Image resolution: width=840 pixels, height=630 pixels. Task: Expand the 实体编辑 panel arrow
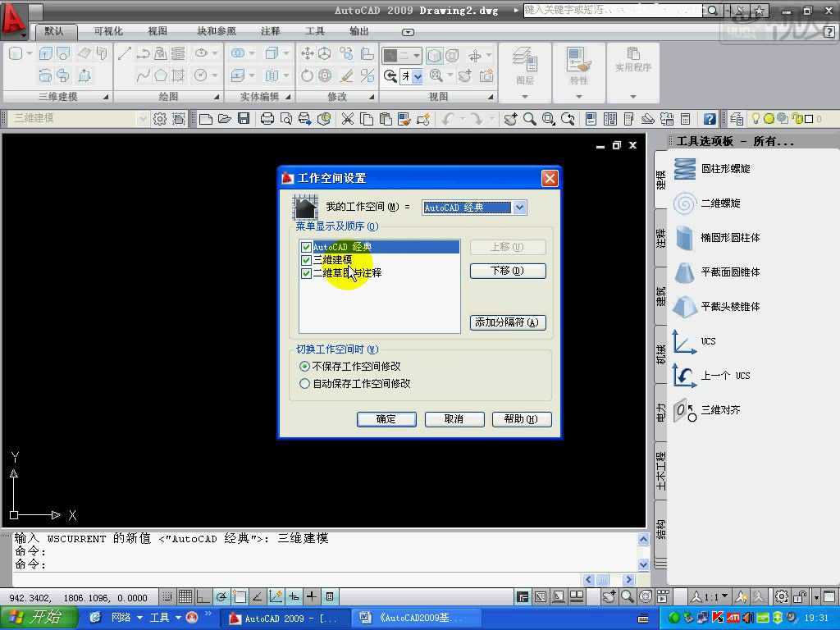pyautogui.click(x=288, y=97)
